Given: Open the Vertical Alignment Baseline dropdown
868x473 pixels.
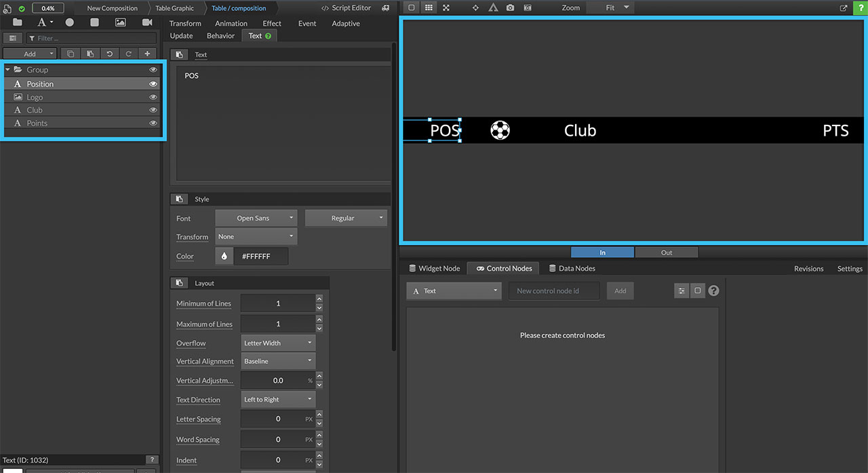Looking at the screenshot, I should (x=279, y=361).
